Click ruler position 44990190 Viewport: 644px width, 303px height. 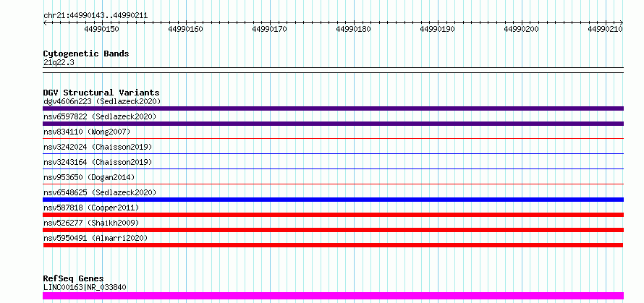click(x=438, y=29)
